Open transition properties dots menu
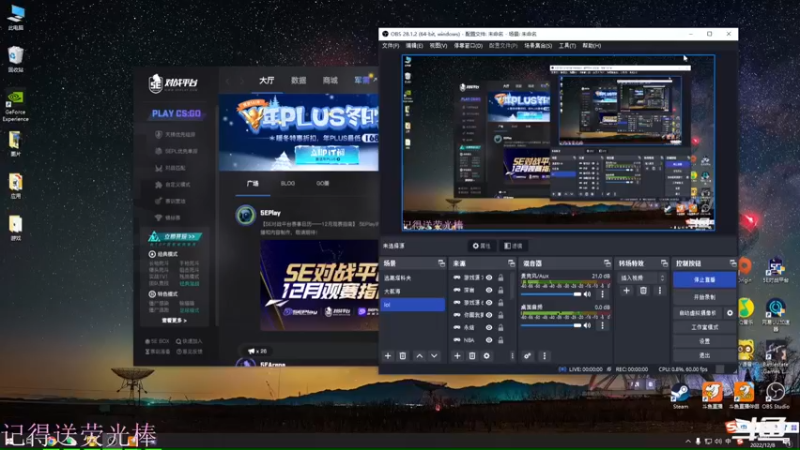 tap(660, 290)
